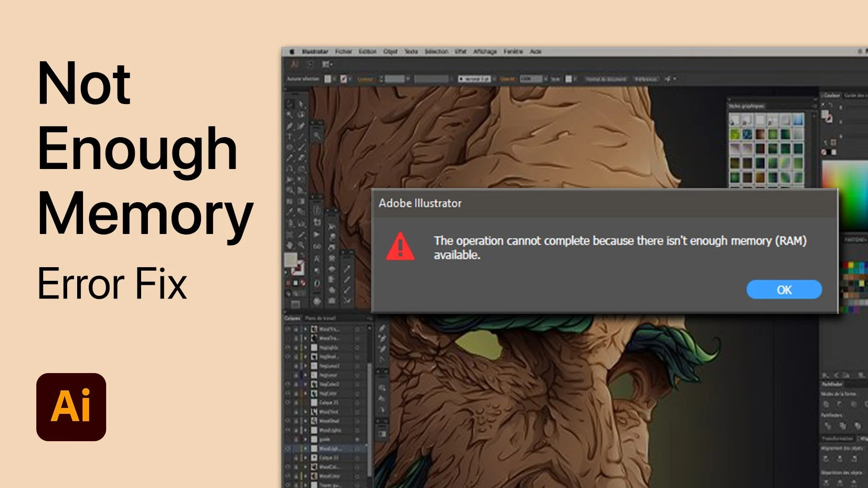Viewport: 868px width, 488px height.
Task: Click the red warning triangle icon
Action: pyautogui.click(x=400, y=246)
